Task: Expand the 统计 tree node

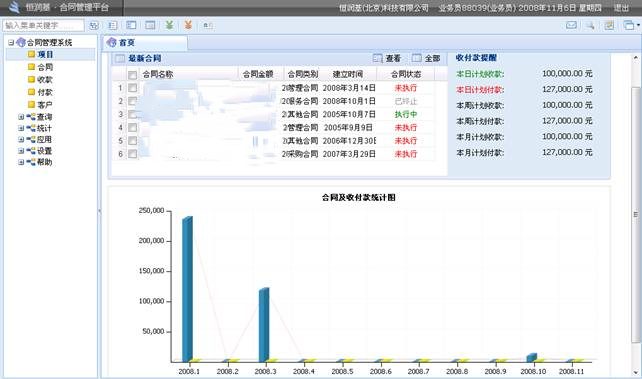Action: pos(21,128)
